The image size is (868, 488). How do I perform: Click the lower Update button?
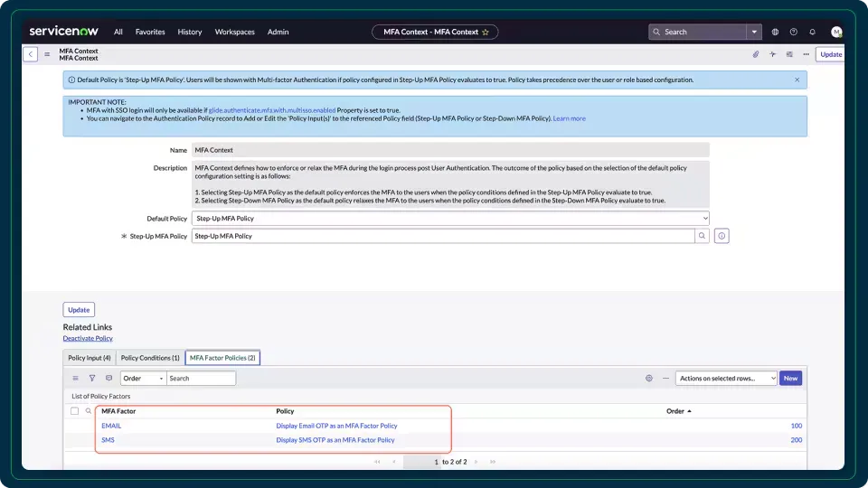(x=79, y=310)
